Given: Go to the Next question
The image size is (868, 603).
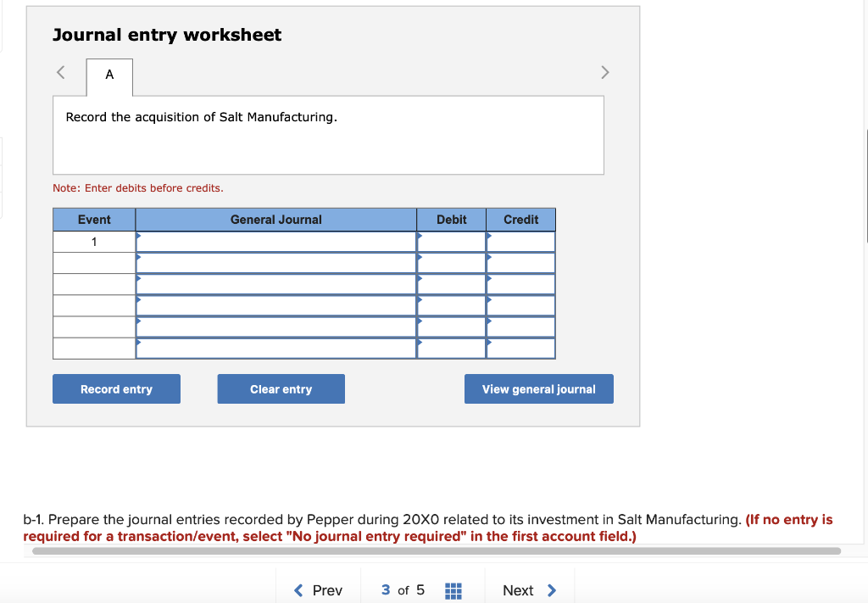Looking at the screenshot, I should 530,590.
